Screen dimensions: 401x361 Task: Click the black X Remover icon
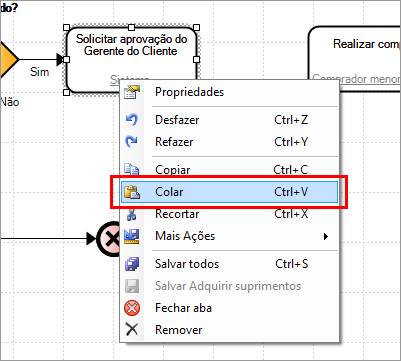click(132, 330)
